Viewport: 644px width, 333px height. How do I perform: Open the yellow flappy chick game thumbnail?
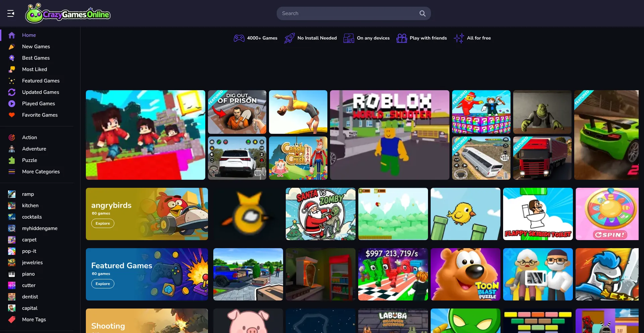click(x=466, y=214)
